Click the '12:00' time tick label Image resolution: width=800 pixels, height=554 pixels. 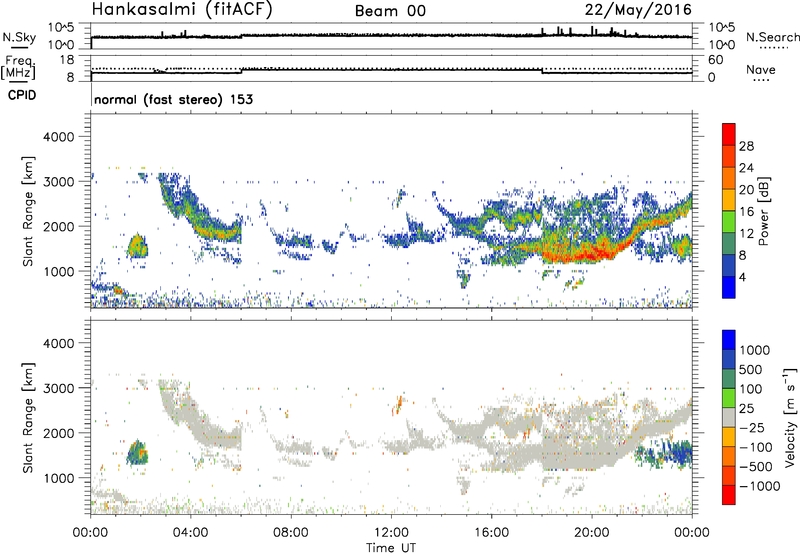pyautogui.click(x=391, y=533)
